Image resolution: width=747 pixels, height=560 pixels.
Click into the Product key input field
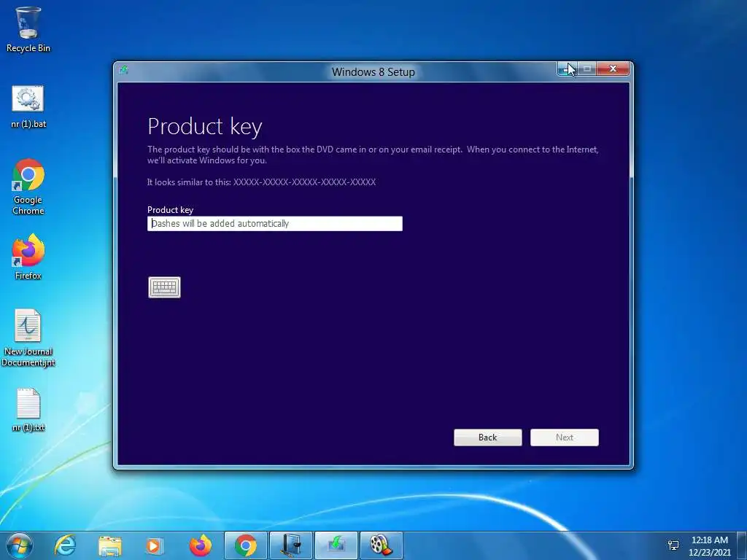click(x=275, y=223)
